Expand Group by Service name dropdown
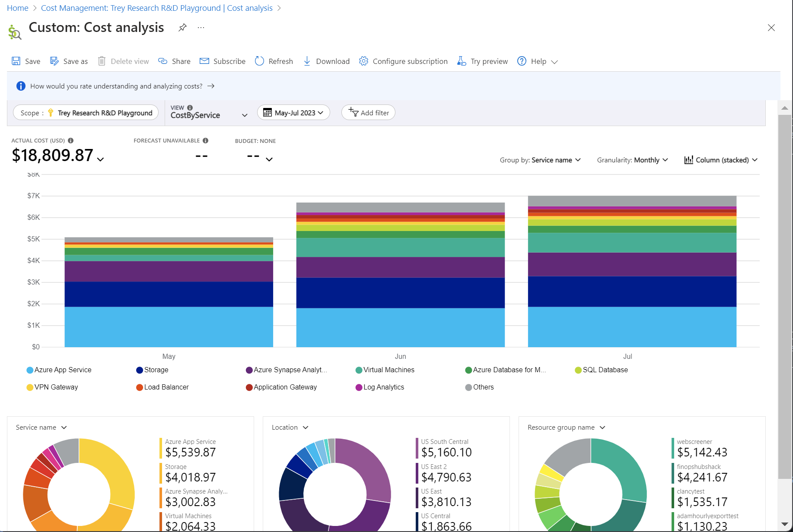This screenshot has width=793, height=532. click(x=540, y=160)
